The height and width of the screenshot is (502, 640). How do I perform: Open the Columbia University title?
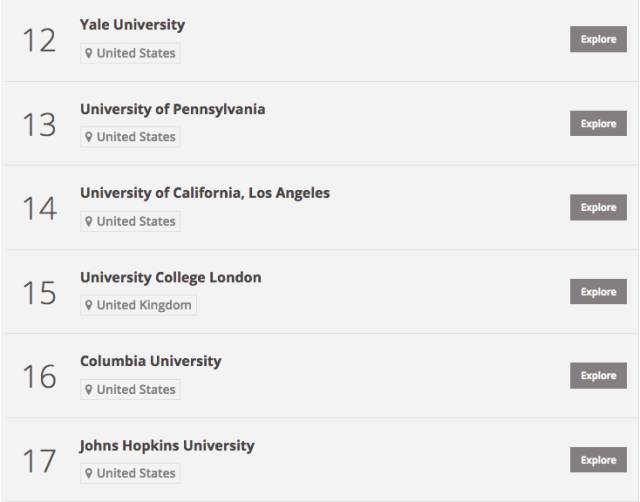tap(151, 361)
